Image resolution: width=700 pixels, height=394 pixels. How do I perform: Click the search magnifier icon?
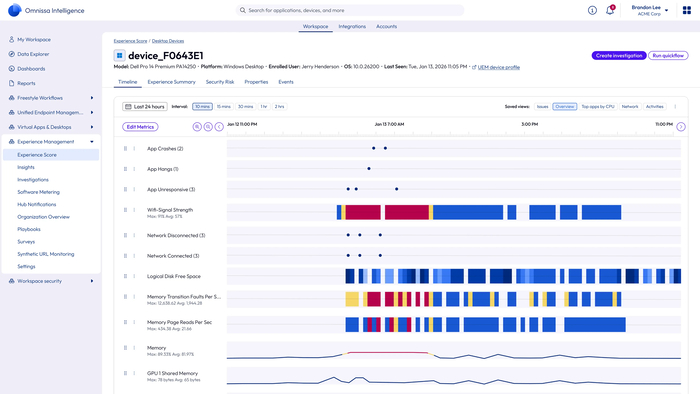[242, 10]
